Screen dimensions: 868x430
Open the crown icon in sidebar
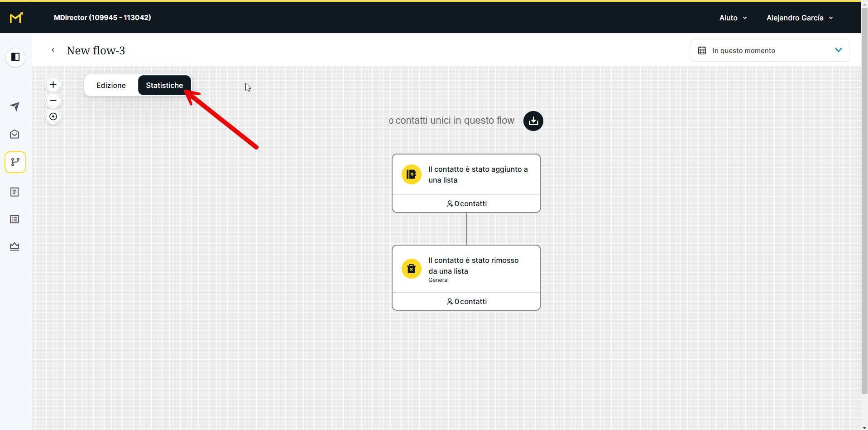[15, 246]
